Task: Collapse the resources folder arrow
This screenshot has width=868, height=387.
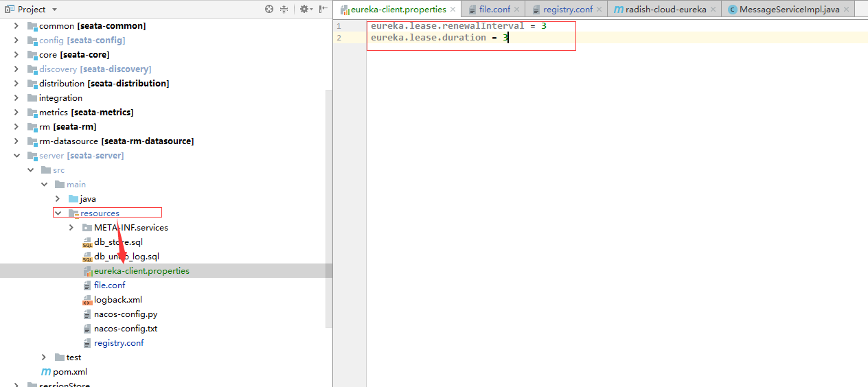Action: tap(58, 213)
